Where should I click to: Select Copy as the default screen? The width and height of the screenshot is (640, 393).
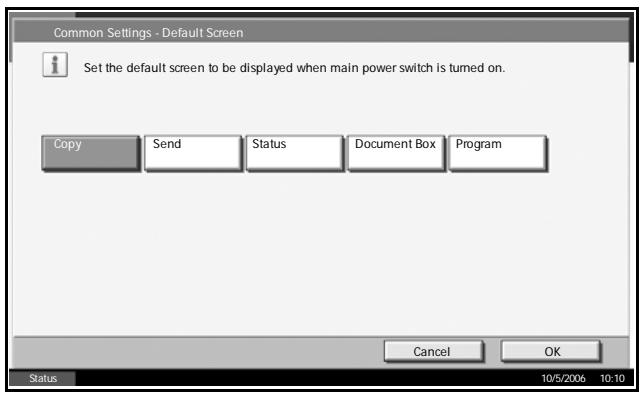pos(91,153)
